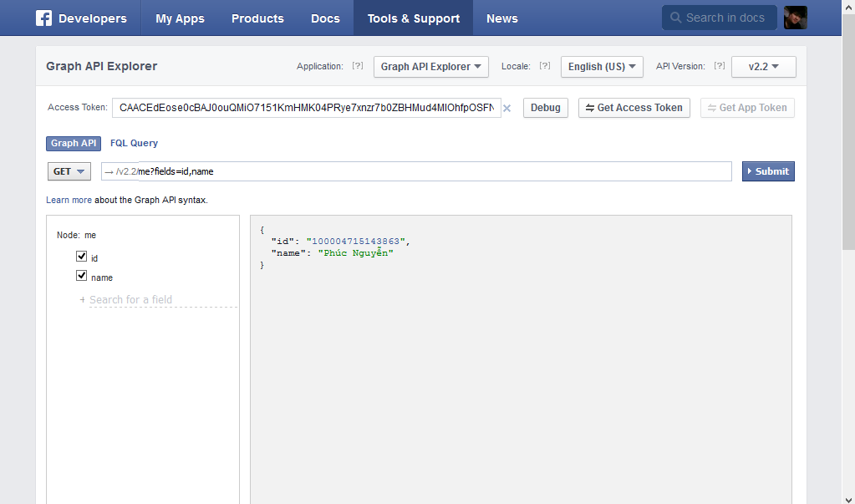
Task: Open the user profile picture
Action: 796,18
